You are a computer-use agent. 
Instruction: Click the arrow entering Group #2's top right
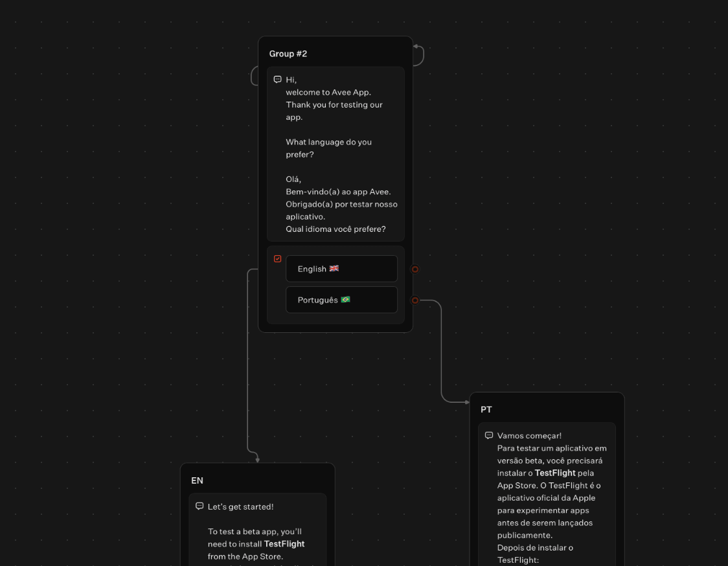[416, 47]
